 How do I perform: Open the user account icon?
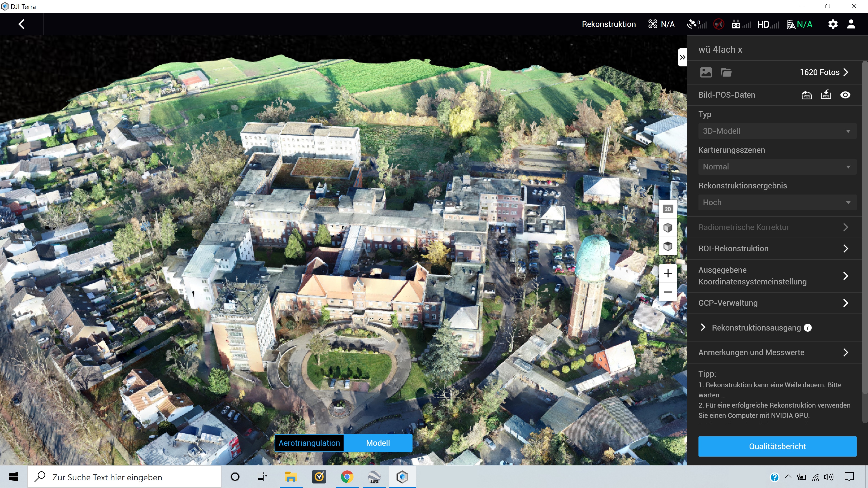(x=851, y=24)
